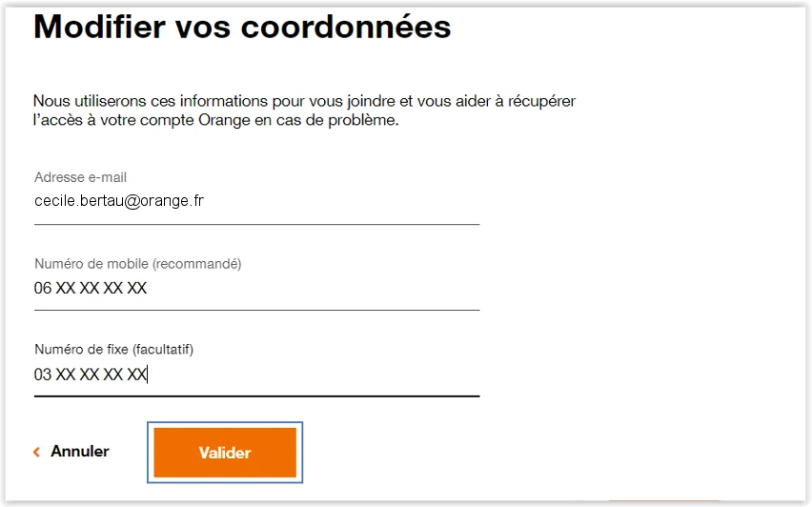Click the '(recommandé)' hint text

pyautogui.click(x=197, y=264)
